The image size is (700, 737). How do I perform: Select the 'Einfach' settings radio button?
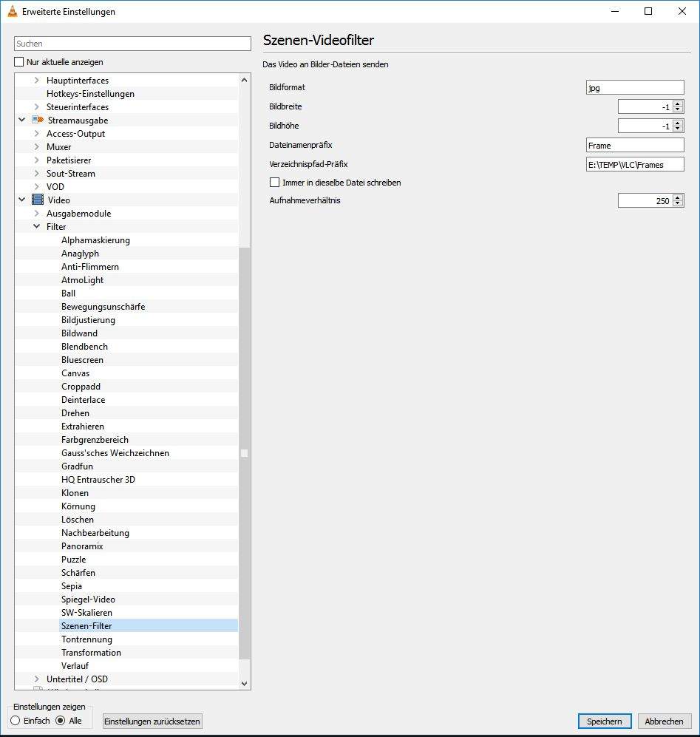point(16,721)
